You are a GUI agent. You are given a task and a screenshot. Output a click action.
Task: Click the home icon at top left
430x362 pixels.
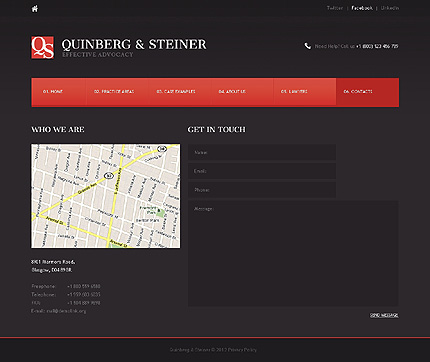tap(35, 9)
